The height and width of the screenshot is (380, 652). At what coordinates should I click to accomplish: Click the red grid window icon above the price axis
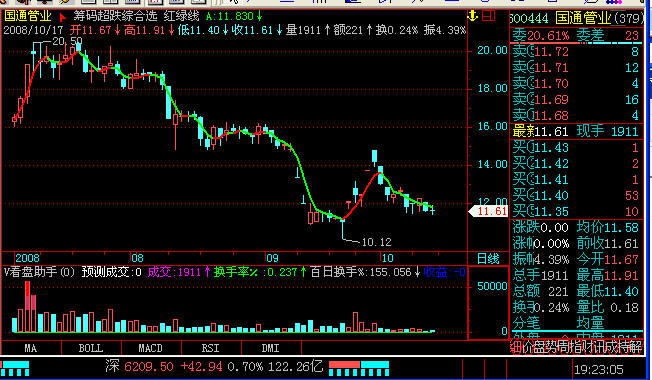click(489, 16)
